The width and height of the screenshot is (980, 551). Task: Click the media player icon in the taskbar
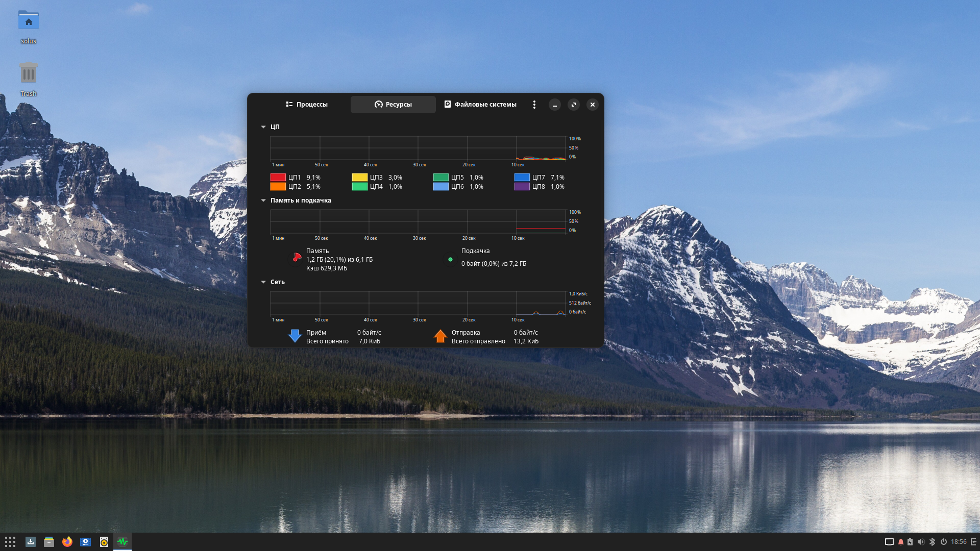[x=85, y=542]
